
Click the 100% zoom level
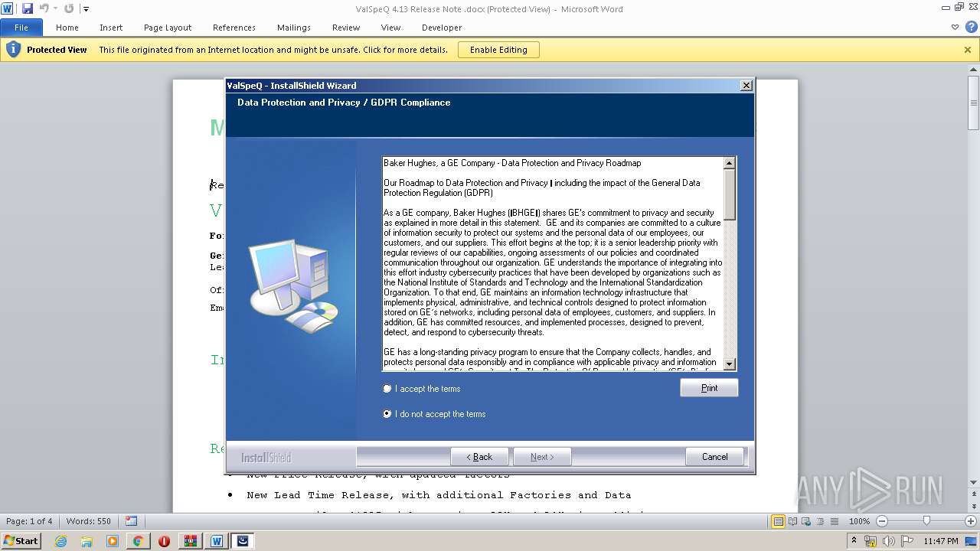click(859, 521)
